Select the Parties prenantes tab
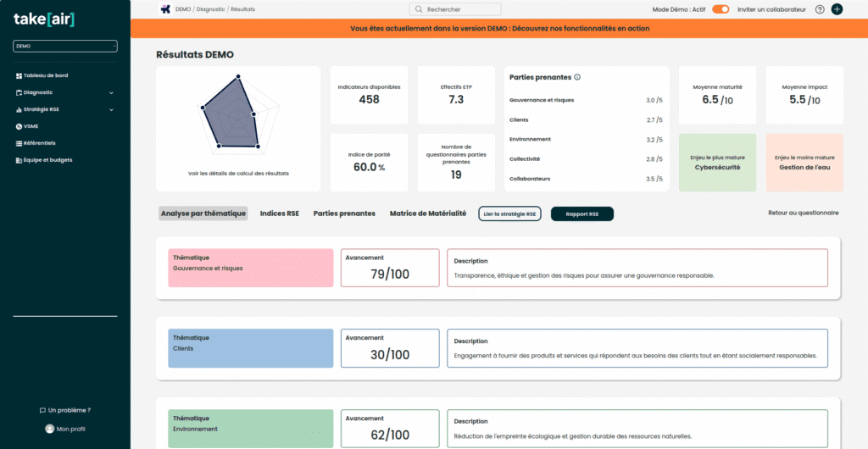The width and height of the screenshot is (868, 449). (344, 213)
